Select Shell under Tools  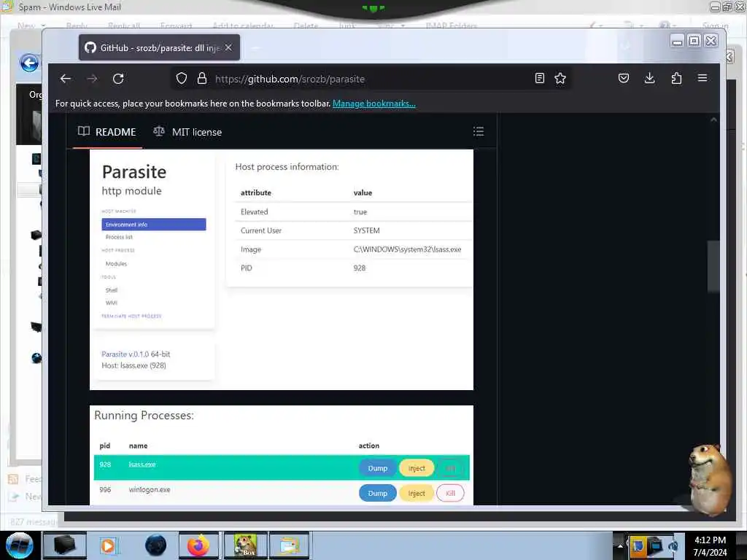(112, 290)
